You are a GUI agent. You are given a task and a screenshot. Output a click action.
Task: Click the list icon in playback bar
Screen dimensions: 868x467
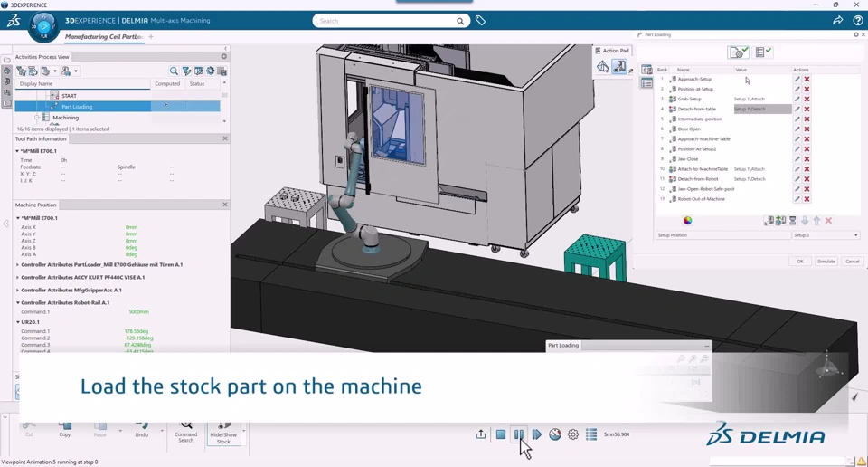(591, 434)
